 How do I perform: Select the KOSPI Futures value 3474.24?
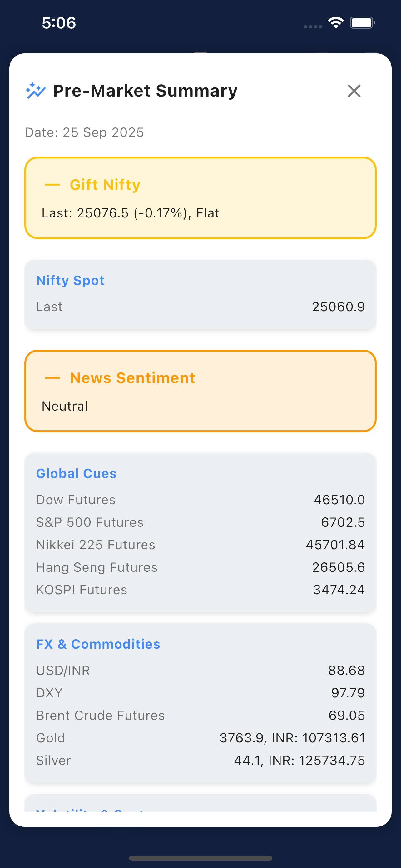coord(339,590)
